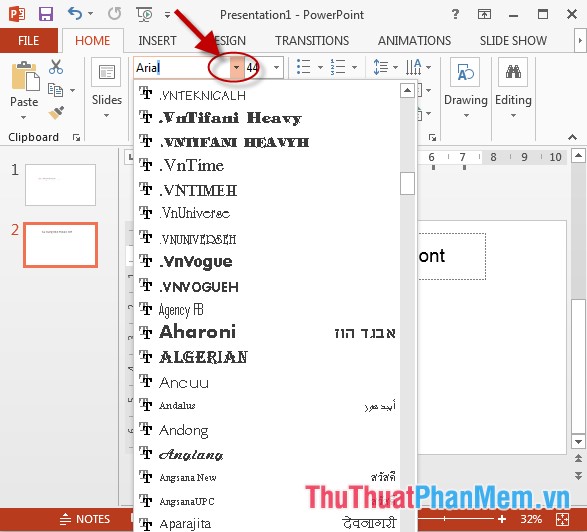Collapse the font list dropdown arrow
The width and height of the screenshot is (587, 532).
(236, 68)
